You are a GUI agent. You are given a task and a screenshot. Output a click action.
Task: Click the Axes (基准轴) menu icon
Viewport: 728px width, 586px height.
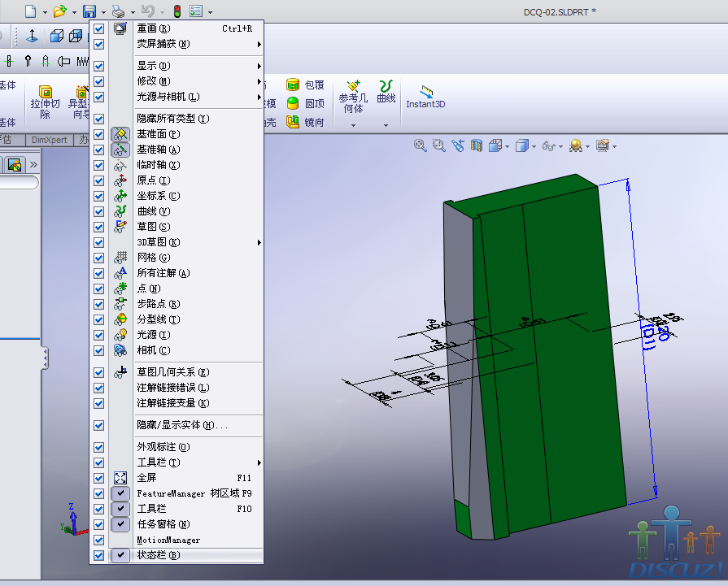(x=120, y=150)
